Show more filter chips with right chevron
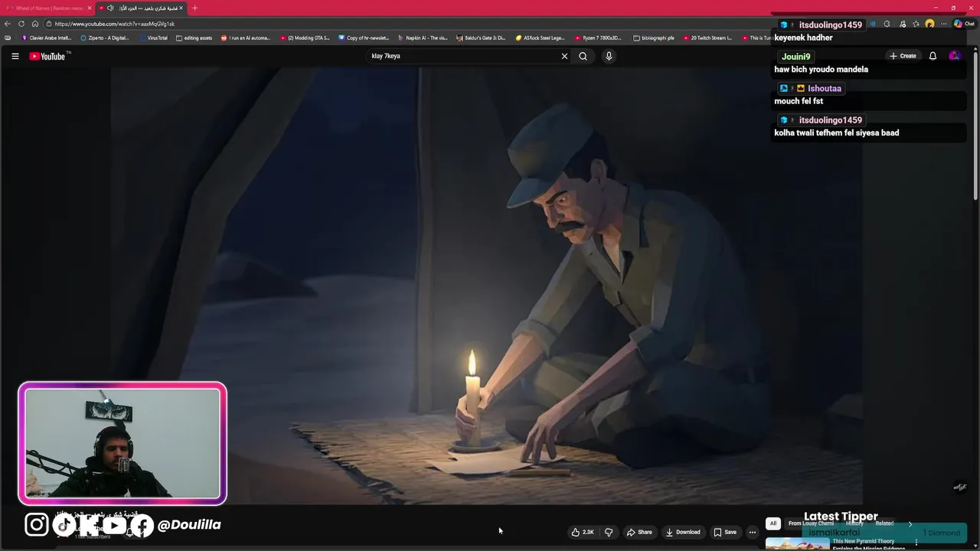The width and height of the screenshot is (980, 551). point(910,523)
